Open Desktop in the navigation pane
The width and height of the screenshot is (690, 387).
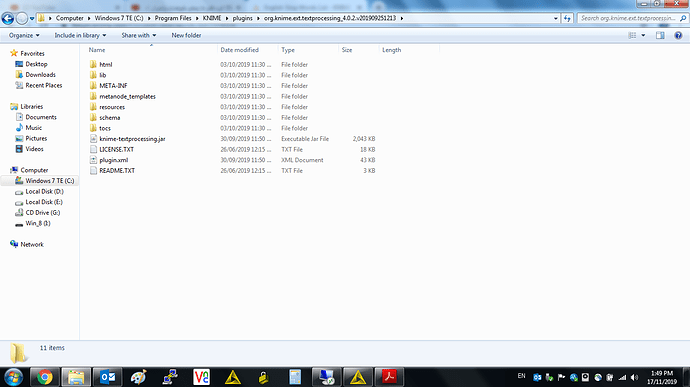click(36, 64)
